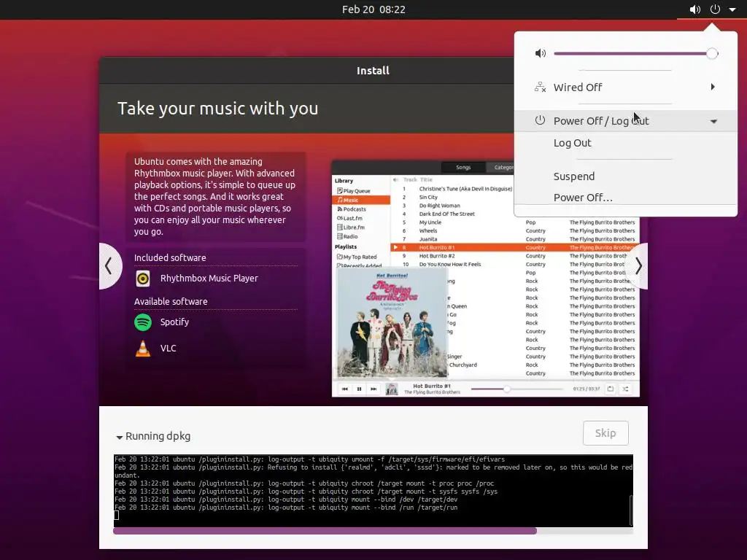The width and height of the screenshot is (747, 560).
Task: Open the Wired Off menu entry
Action: tap(625, 87)
